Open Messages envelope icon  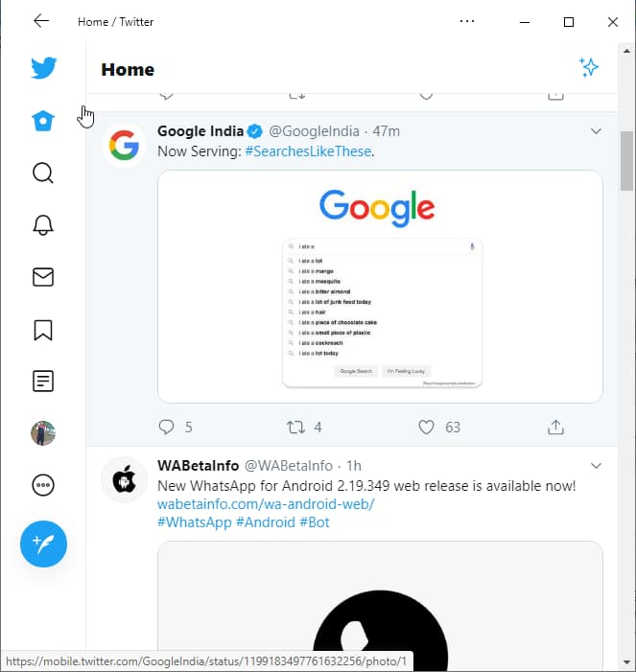coord(43,277)
